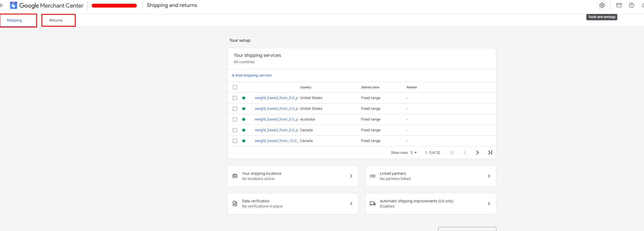Open Tools and settings gear icon

[x=602, y=5]
